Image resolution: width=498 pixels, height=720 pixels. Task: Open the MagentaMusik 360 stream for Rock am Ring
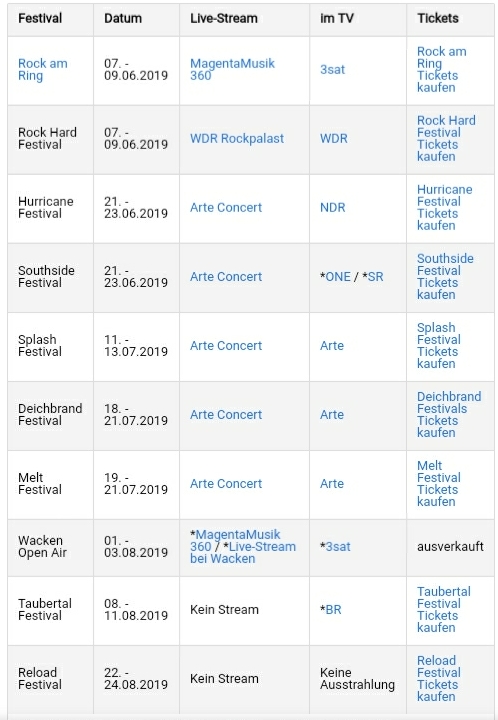[x=232, y=69]
